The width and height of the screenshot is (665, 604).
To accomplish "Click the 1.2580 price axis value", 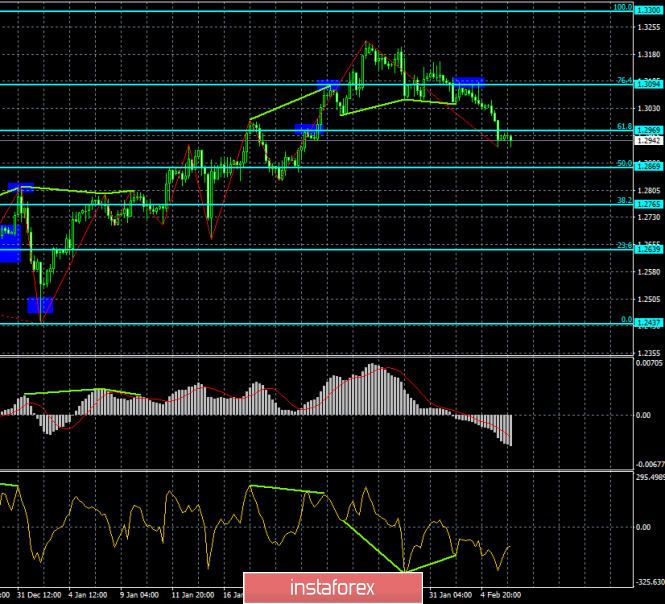I will (649, 272).
